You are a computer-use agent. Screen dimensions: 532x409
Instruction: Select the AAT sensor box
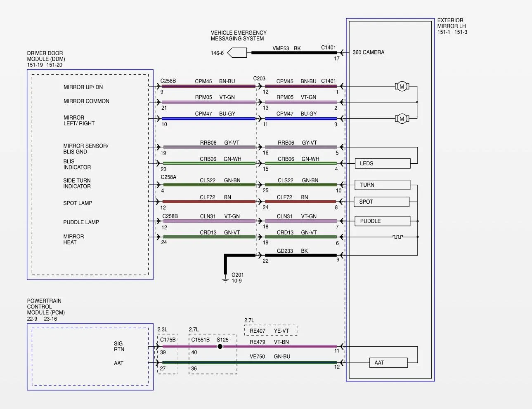[388, 363]
